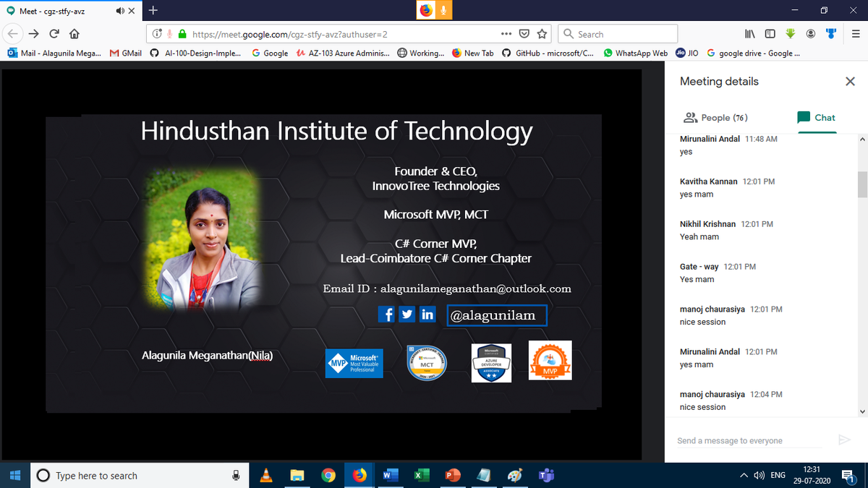Image resolution: width=868 pixels, height=488 pixels.
Task: Open the Firefox Library icon
Action: pos(750,34)
